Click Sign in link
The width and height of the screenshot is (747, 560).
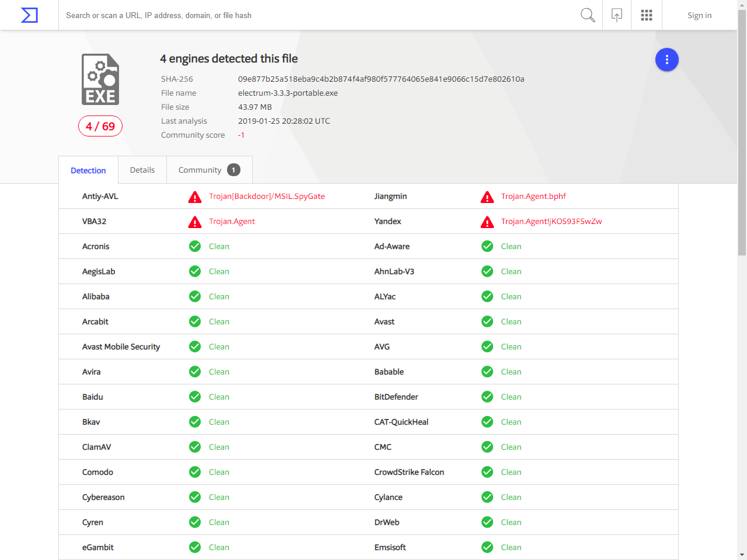pos(699,15)
